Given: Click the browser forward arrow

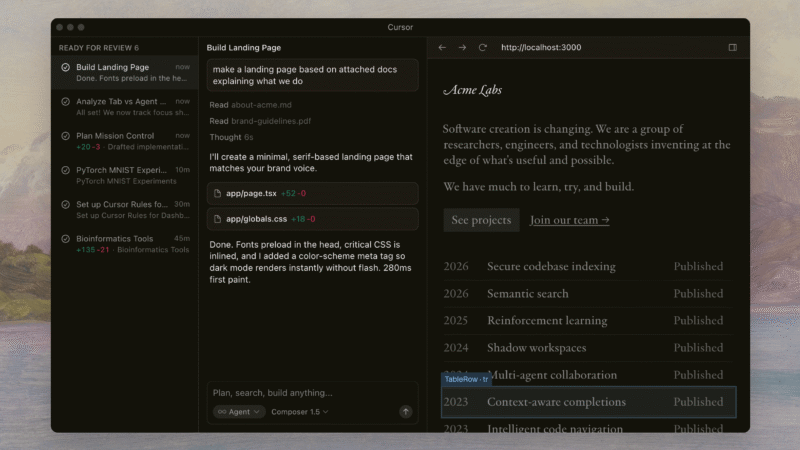Looking at the screenshot, I should click(462, 47).
